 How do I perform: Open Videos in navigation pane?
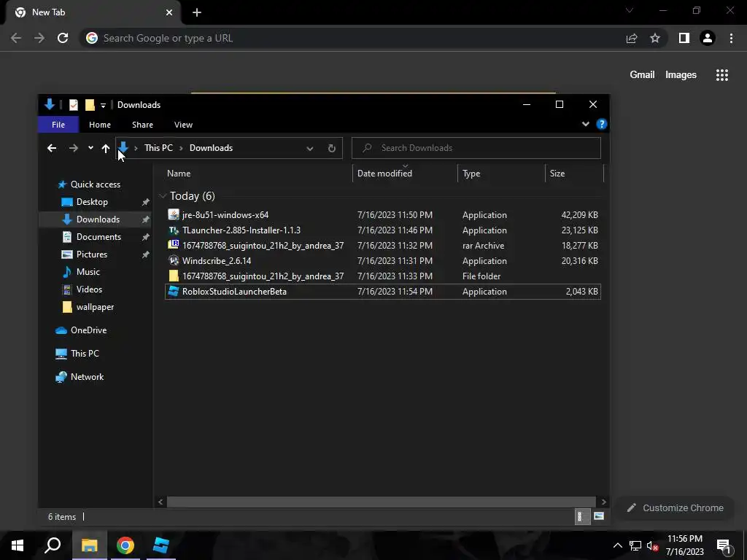89,289
